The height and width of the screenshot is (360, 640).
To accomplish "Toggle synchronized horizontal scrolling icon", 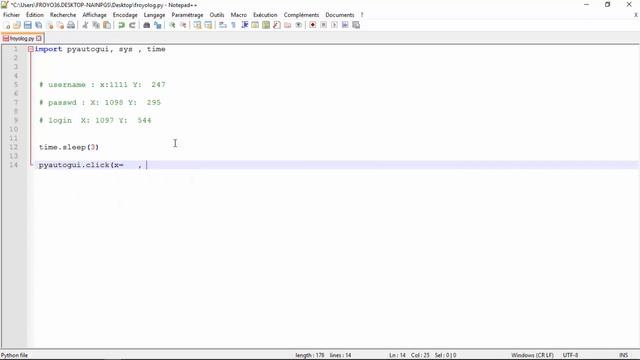I will click(208, 25).
